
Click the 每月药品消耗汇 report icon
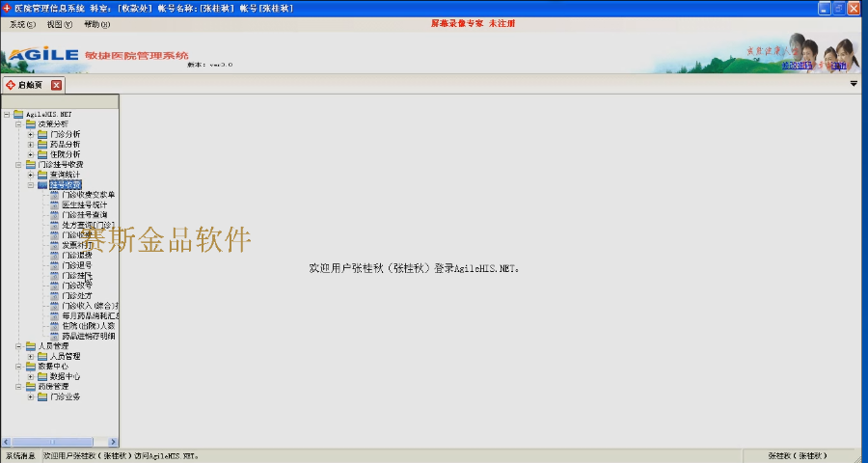tap(54, 315)
